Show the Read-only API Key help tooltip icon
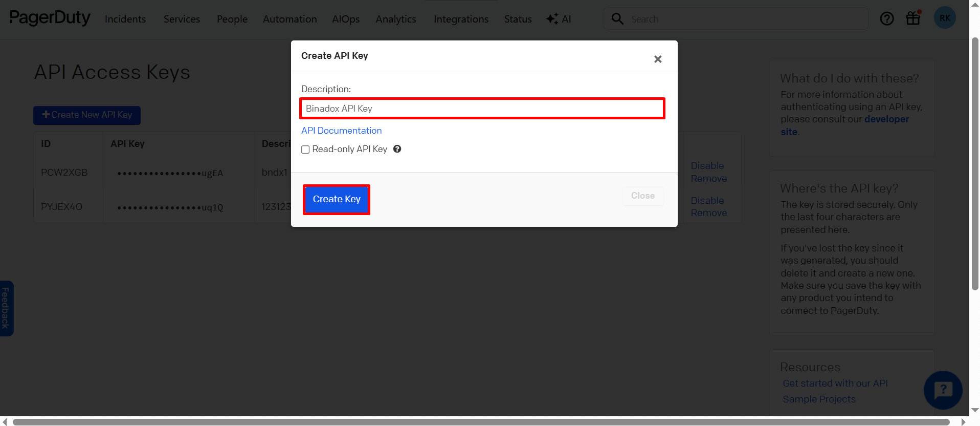This screenshot has height=426, width=980. (x=397, y=149)
